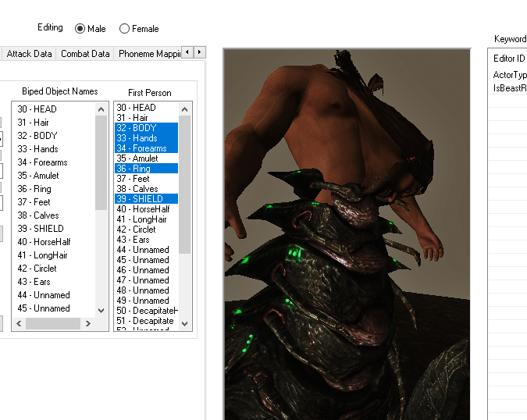The image size is (527, 420).
Task: Select the ActorTyp… keyword row
Action: pyautogui.click(x=507, y=75)
